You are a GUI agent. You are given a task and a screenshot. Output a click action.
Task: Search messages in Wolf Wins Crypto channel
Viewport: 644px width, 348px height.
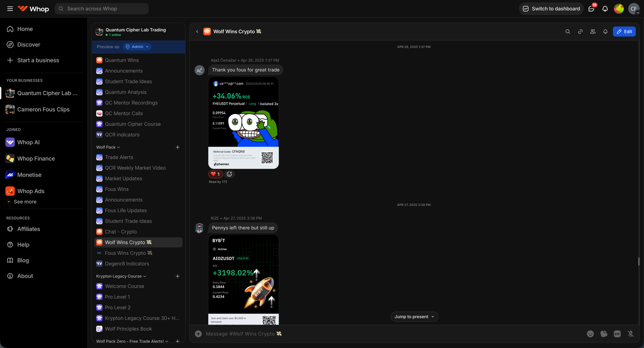568,32
